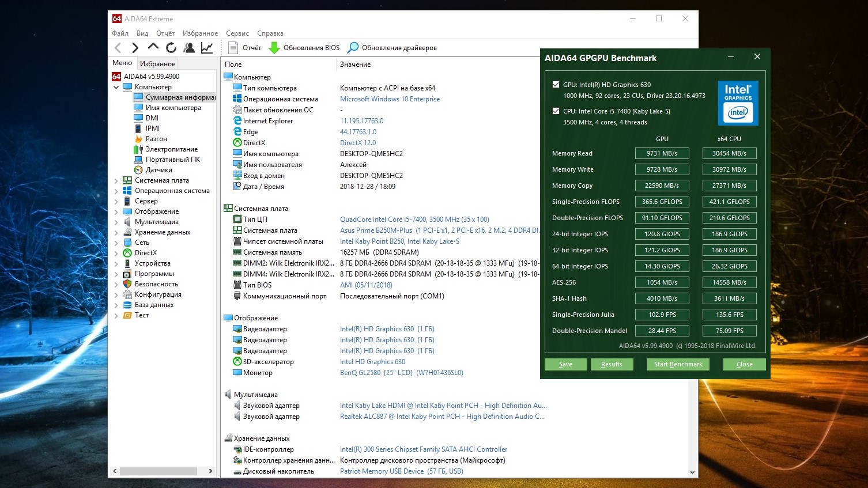Viewport: 868px width, 488px height.
Task: Click the 3D-акселератор row icon
Action: click(237, 362)
